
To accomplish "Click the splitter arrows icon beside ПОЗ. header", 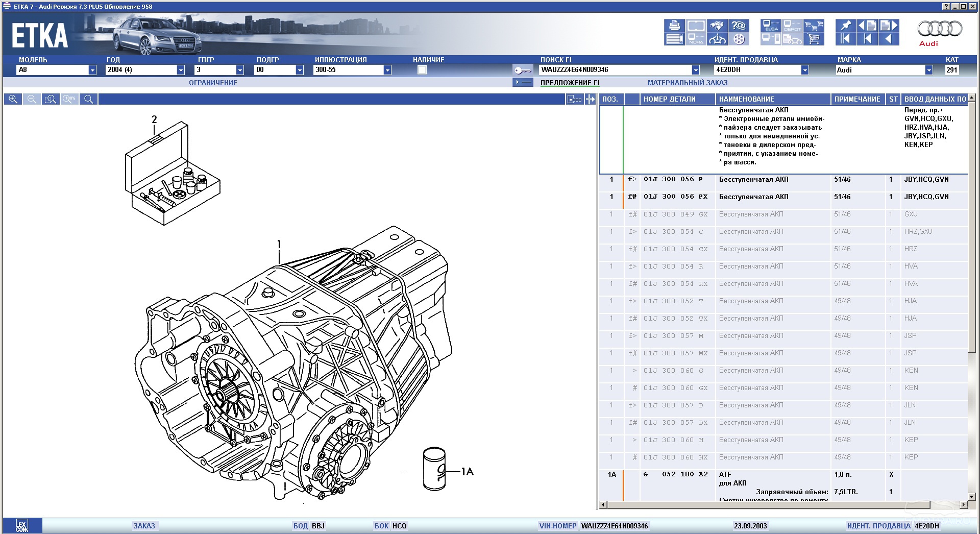I will click(x=590, y=100).
